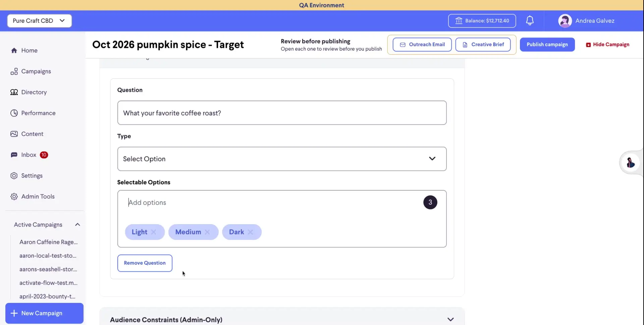Open activate-flow-test.m campaign

click(x=48, y=283)
